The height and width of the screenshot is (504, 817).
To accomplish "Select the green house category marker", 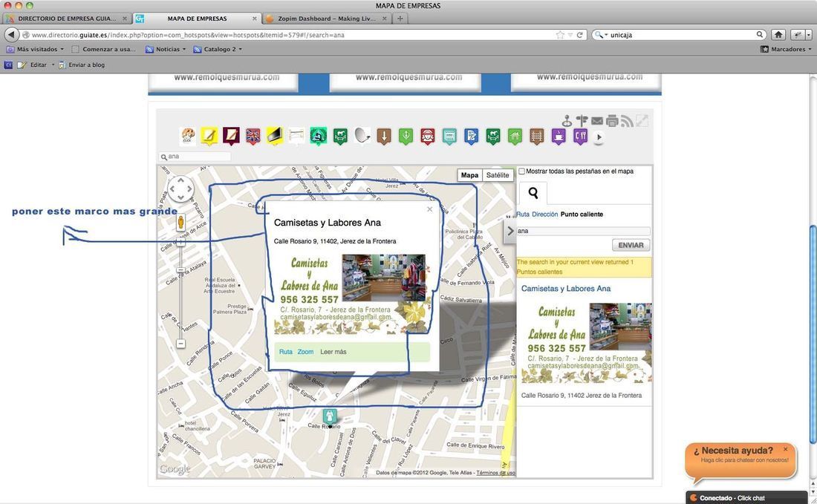I will [515, 136].
